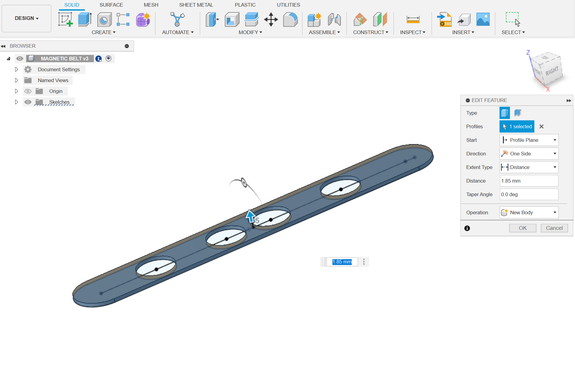Open the Direction dropdown
Viewport: 575px width, 392px height.
[x=554, y=154]
